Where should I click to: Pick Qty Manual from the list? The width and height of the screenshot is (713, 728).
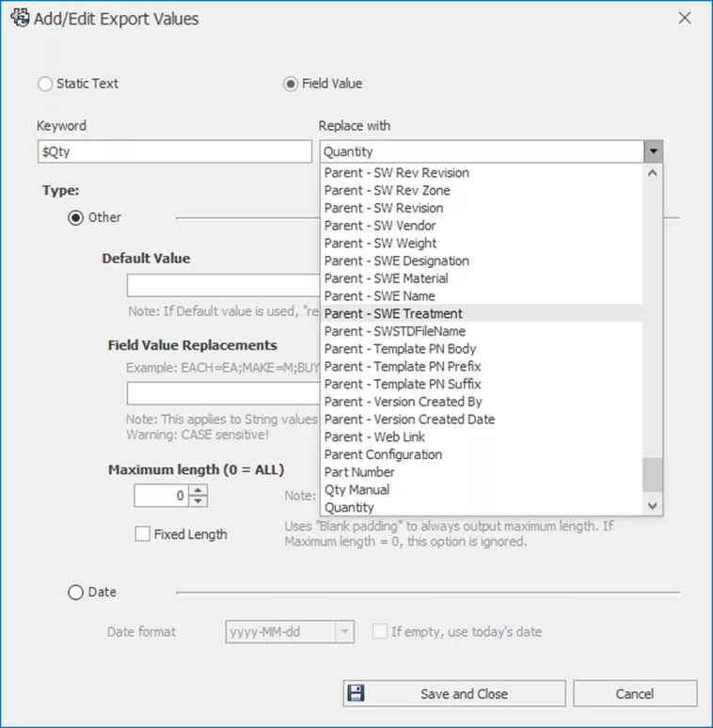pos(356,490)
